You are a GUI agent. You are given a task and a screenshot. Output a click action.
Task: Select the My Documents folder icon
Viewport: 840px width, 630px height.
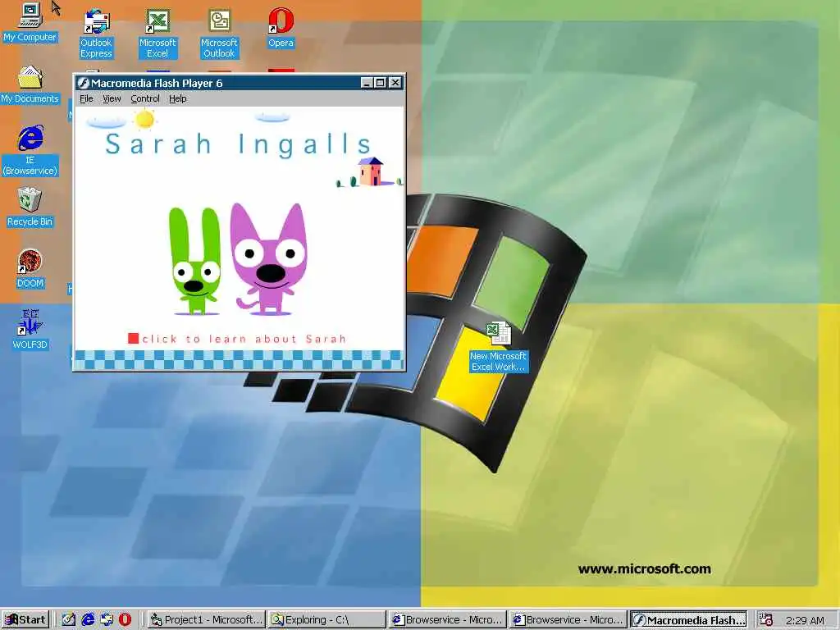(30, 84)
